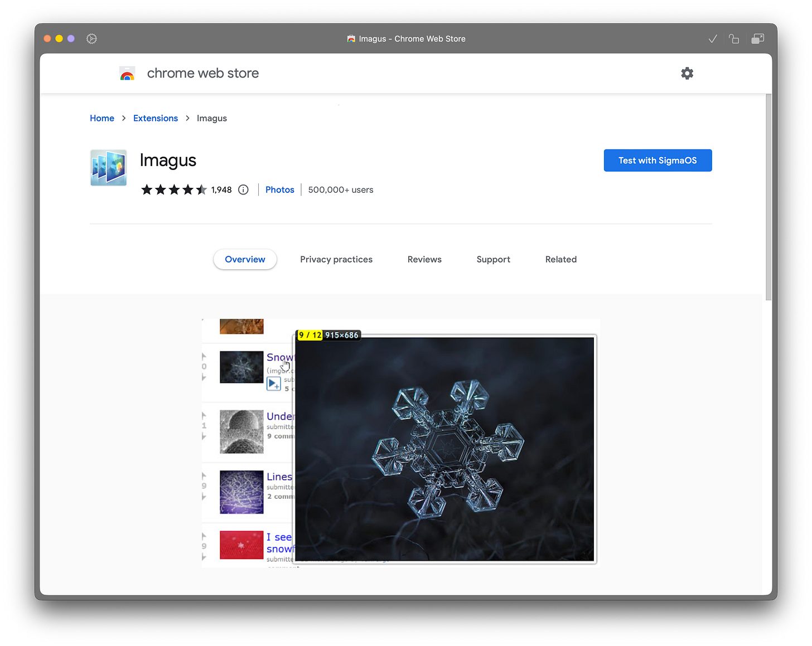Click the Test with SigmaOS button

point(658,161)
